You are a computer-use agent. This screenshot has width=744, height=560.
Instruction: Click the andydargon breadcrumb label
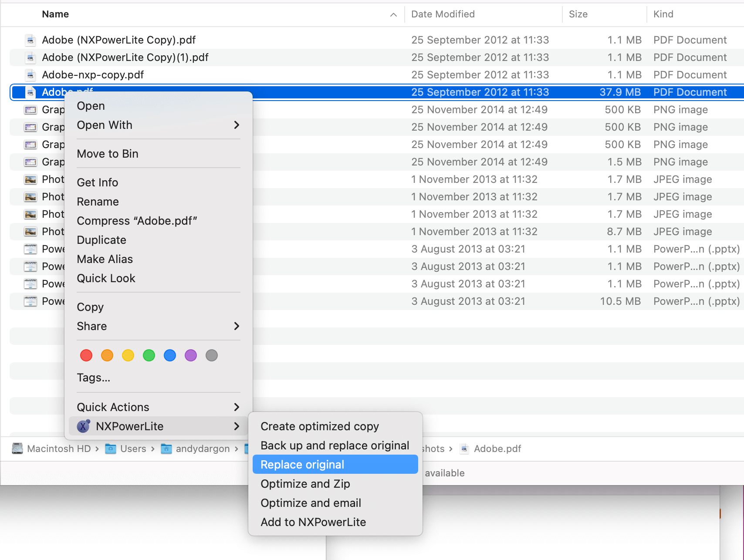pos(203,449)
